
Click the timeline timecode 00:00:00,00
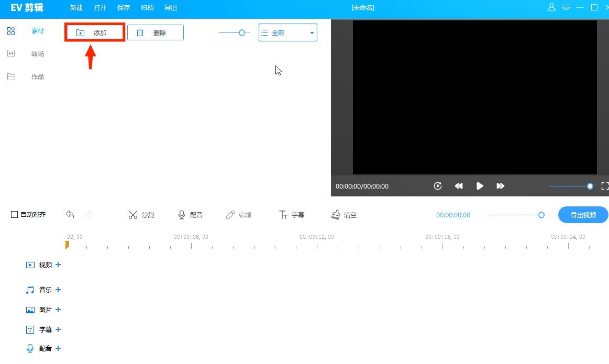pos(453,215)
